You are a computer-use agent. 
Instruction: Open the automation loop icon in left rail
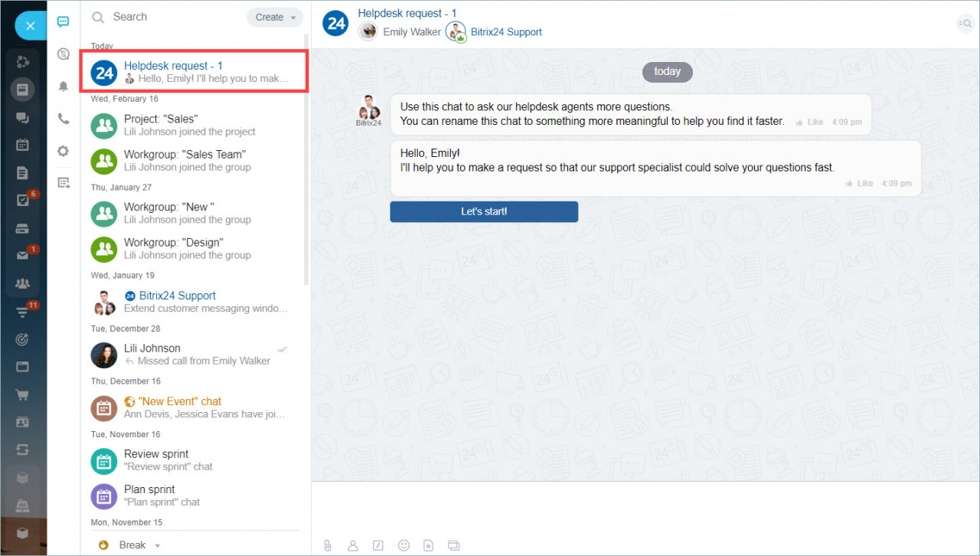tap(23, 450)
